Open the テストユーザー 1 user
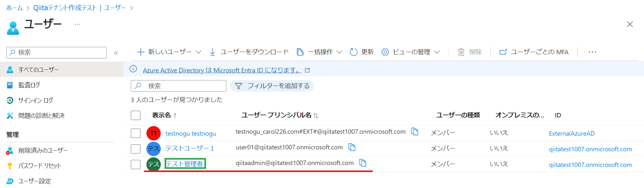This screenshot has height=188, width=644. pos(190,148)
